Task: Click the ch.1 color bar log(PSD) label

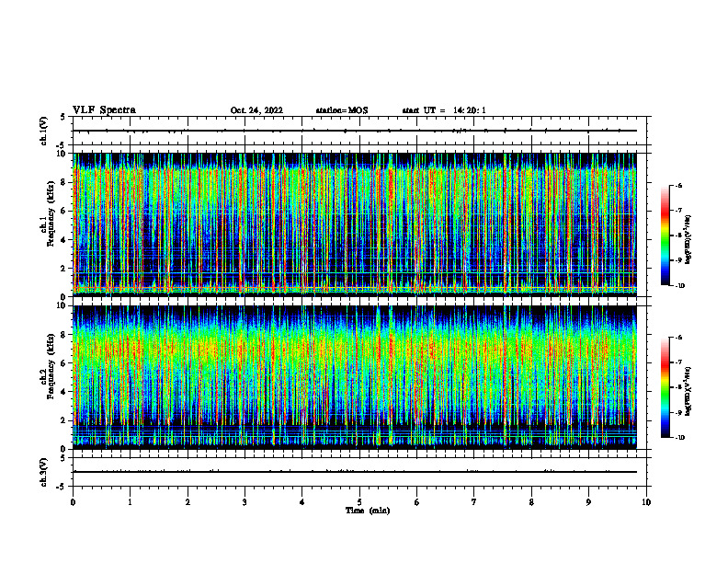Action: click(x=688, y=240)
